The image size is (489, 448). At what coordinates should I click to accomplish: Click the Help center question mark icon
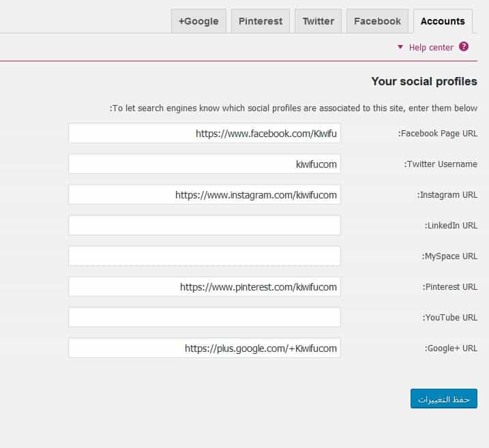pyautogui.click(x=464, y=47)
